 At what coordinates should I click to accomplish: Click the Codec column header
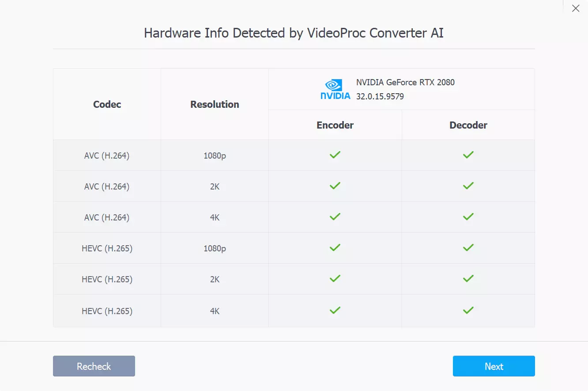click(x=107, y=105)
